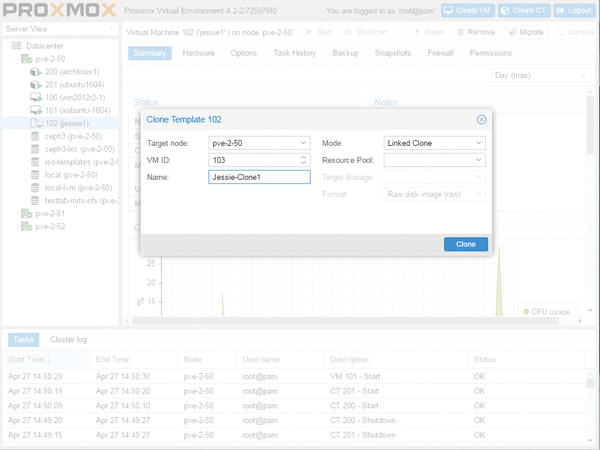
Task: Click the VM ID stepper arrows
Action: [x=303, y=160]
